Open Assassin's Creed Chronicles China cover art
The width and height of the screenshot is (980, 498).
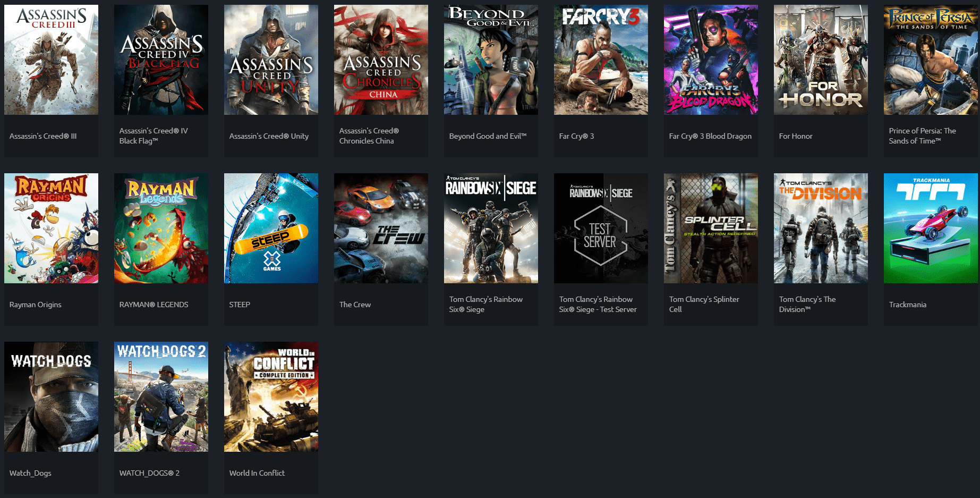coord(381,60)
